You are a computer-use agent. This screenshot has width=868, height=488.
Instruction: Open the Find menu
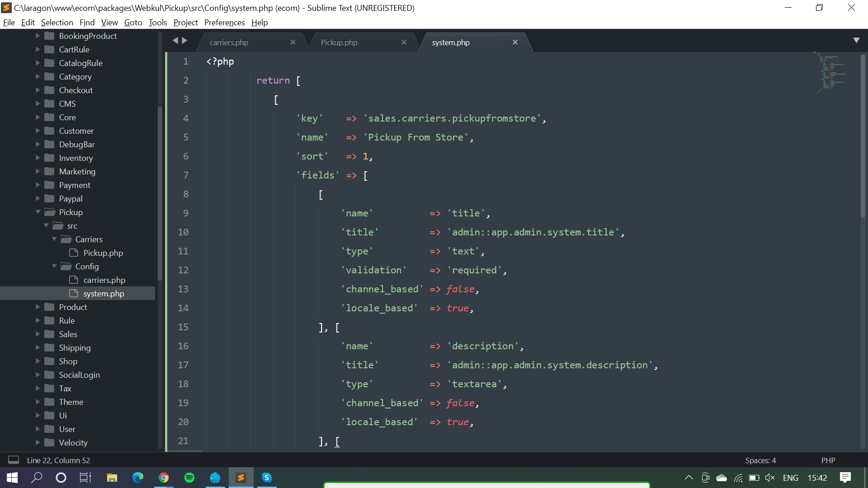click(87, 23)
